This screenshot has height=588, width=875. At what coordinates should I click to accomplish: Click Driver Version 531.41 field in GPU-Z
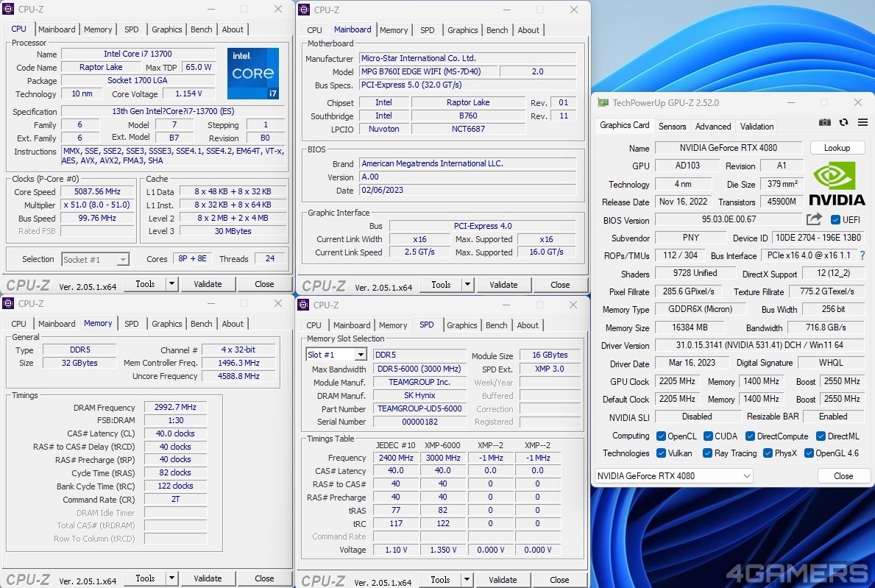point(759,345)
